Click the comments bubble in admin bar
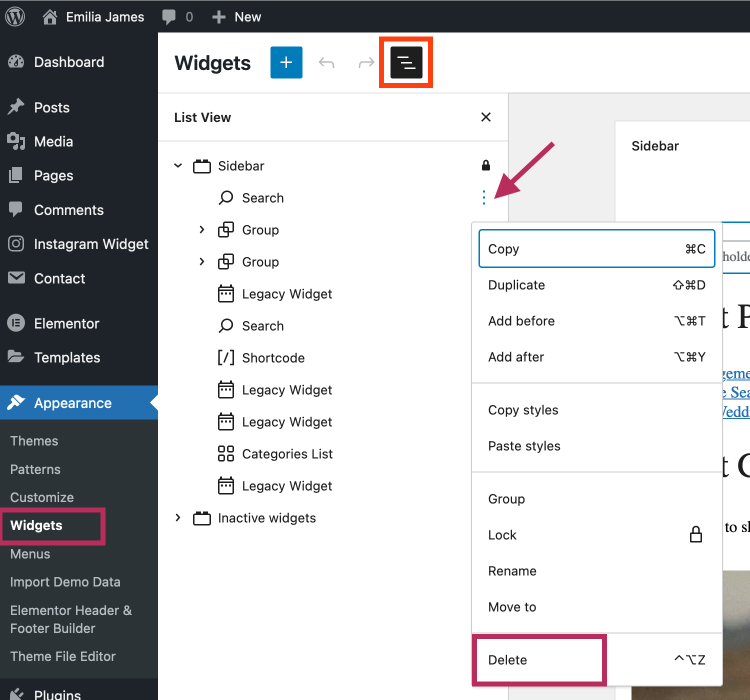This screenshot has width=750, height=700. [169, 16]
